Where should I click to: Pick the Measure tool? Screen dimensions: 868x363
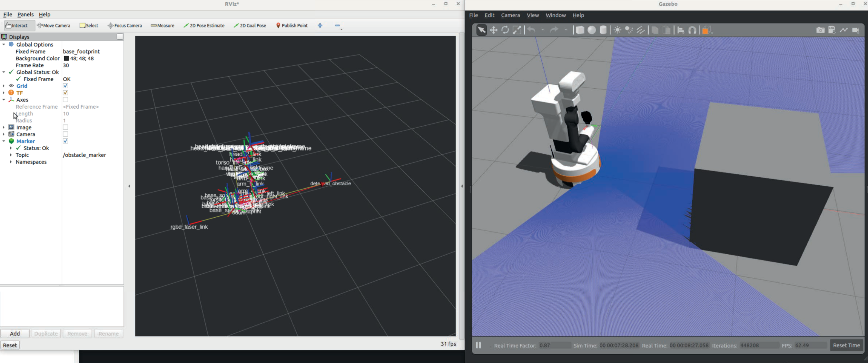coord(163,25)
